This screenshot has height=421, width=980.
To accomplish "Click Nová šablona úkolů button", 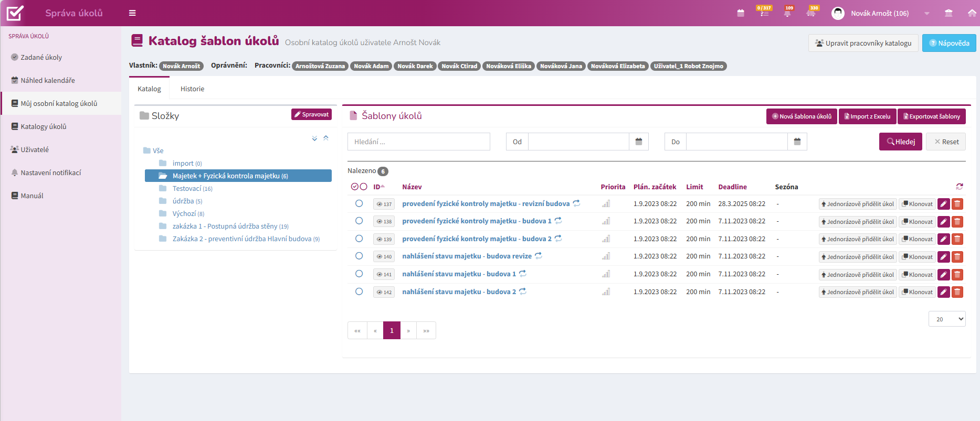I will (802, 116).
